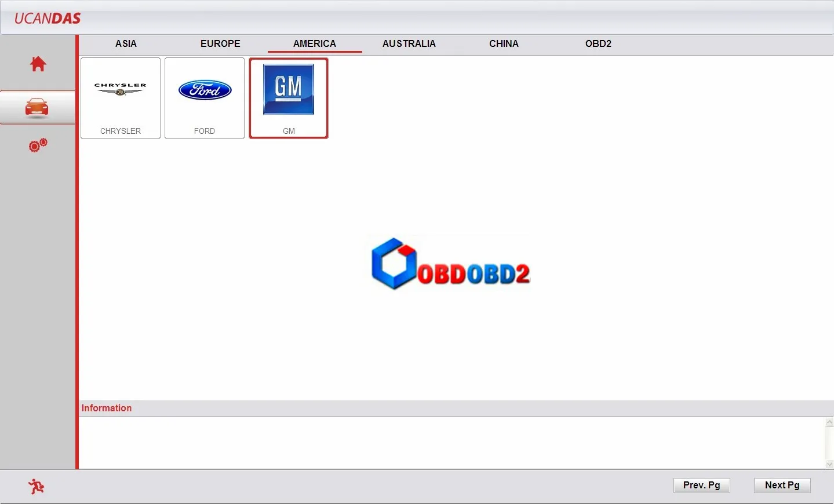The width and height of the screenshot is (834, 504).
Task: Switch to the OBD2 tab
Action: click(598, 43)
